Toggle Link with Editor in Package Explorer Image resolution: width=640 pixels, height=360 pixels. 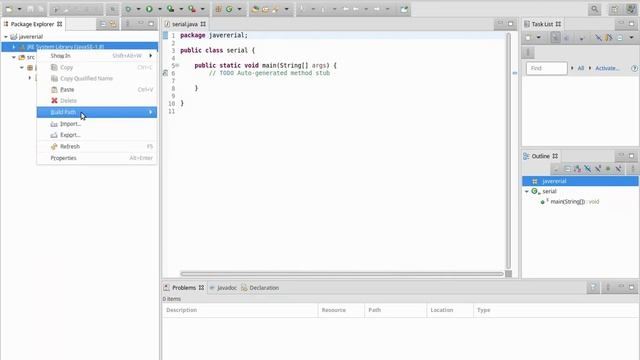click(113, 24)
